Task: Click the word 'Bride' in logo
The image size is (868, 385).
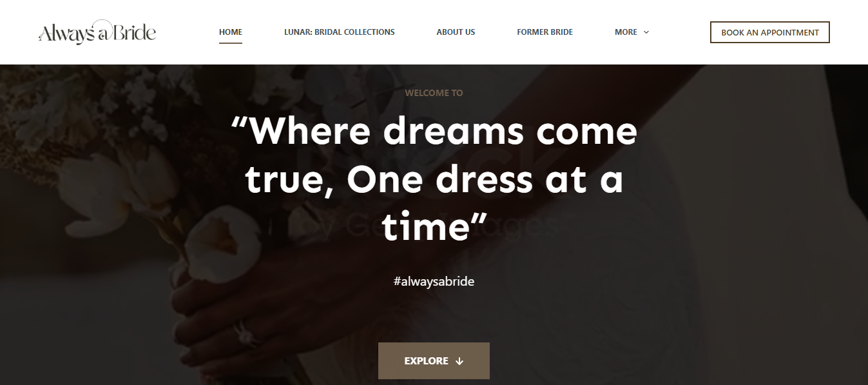Action: pyautogui.click(x=135, y=32)
